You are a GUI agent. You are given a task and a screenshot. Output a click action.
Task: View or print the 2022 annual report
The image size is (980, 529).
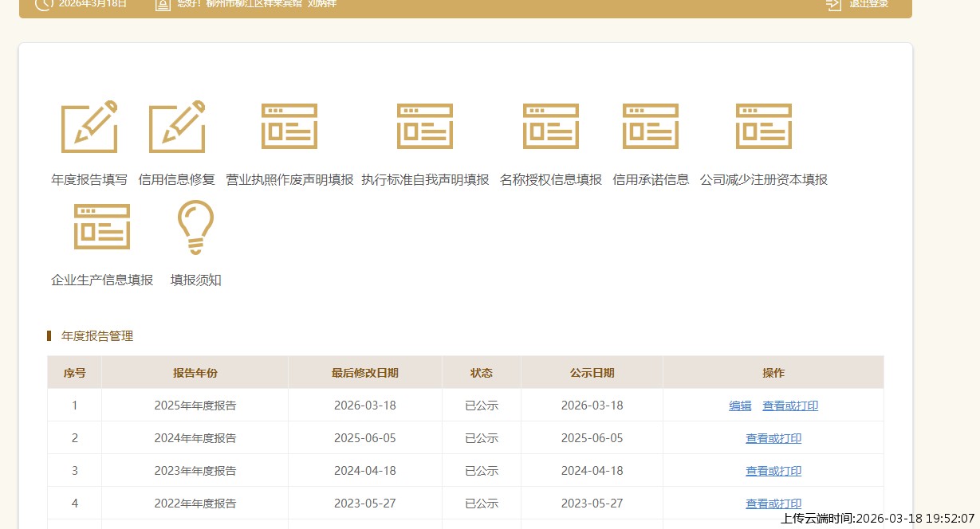tap(773, 504)
